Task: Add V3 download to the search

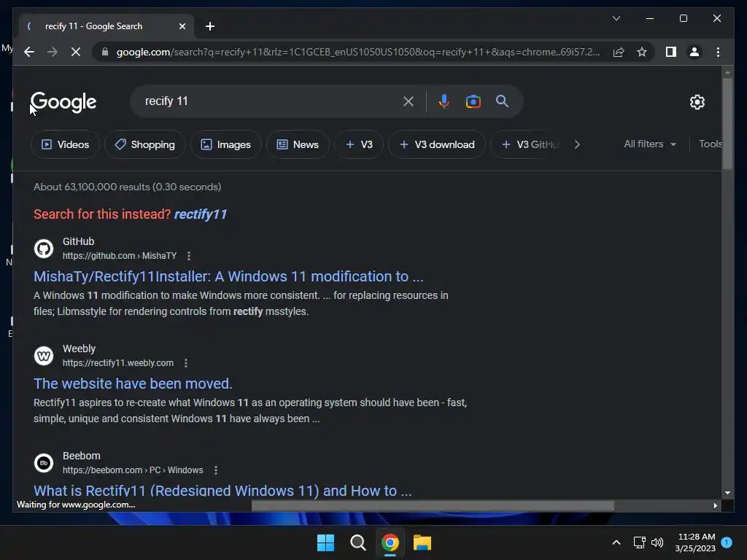Action: [x=437, y=144]
